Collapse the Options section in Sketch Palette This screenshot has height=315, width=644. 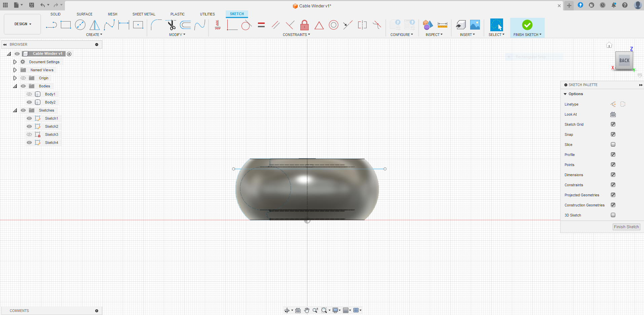(565, 94)
